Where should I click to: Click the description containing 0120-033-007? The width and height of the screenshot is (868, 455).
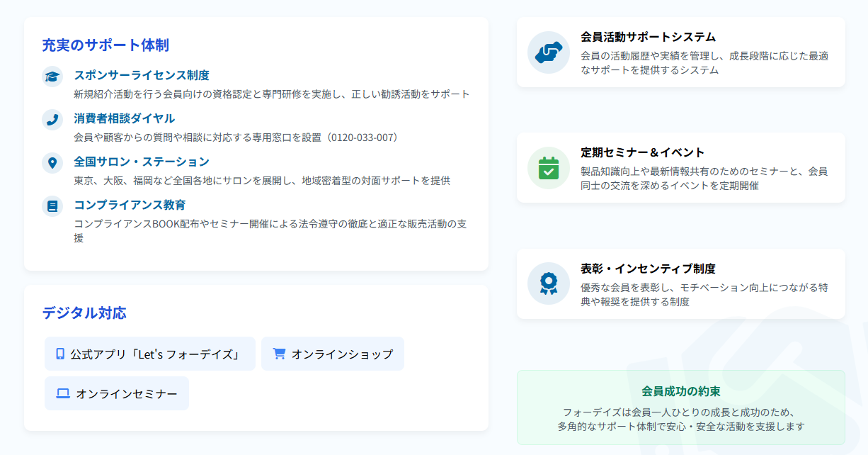(236, 137)
